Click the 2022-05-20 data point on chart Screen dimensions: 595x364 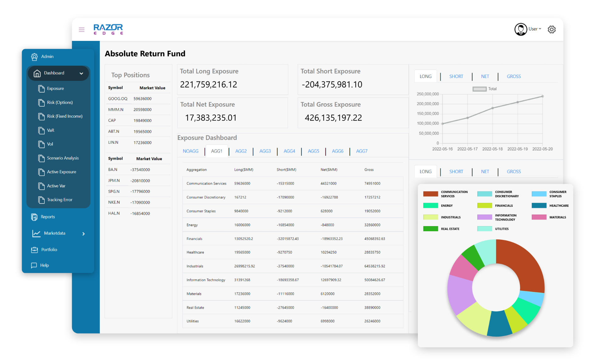(x=542, y=96)
